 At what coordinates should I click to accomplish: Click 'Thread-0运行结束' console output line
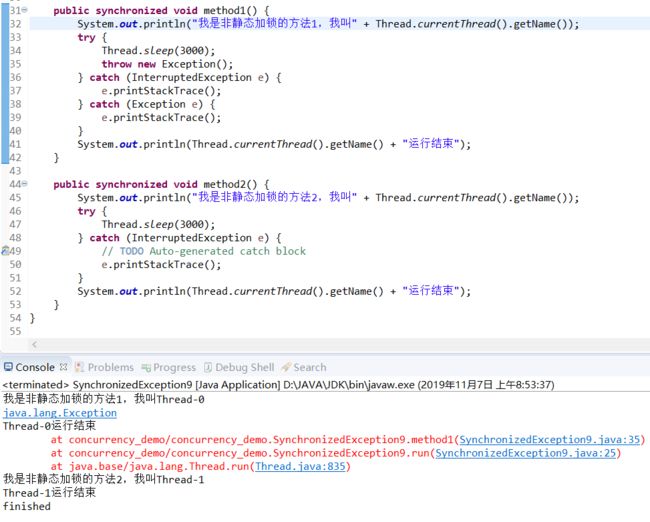click(x=49, y=426)
